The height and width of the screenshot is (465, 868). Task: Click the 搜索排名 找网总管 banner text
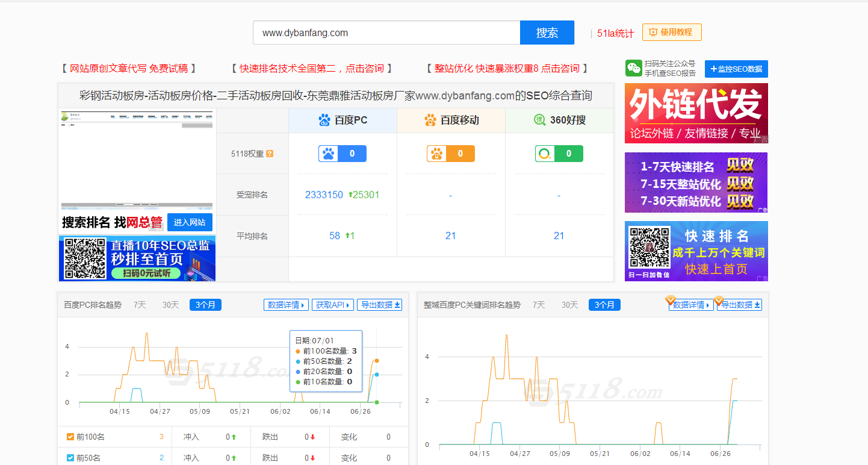point(112,222)
